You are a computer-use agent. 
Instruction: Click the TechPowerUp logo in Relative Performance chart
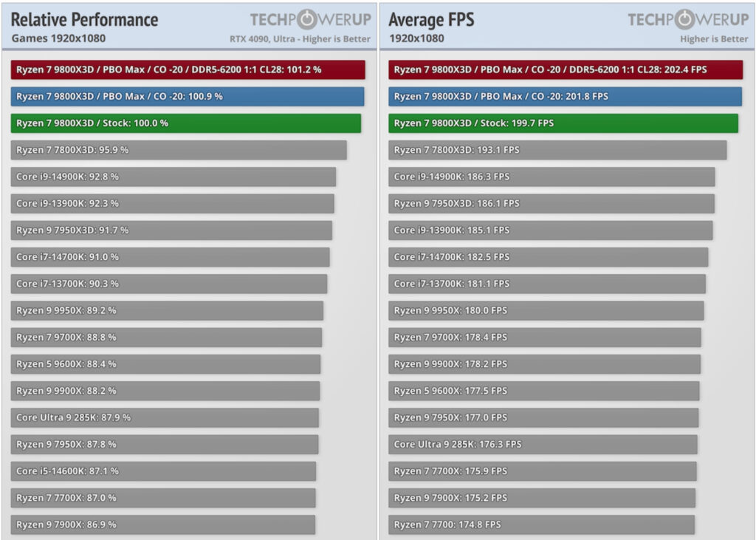311,19
